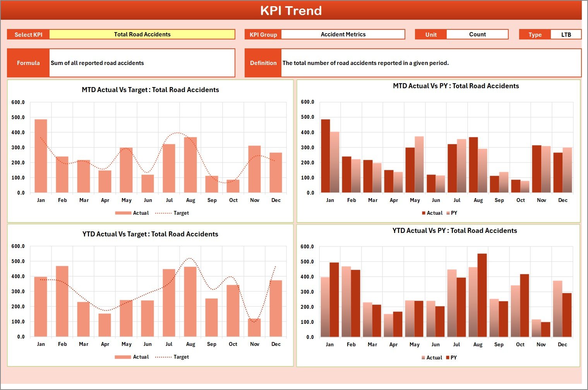Screen dimensions: 588x390
Task: Select the YTD Actual Vs Target chart title
Action: 150,234
